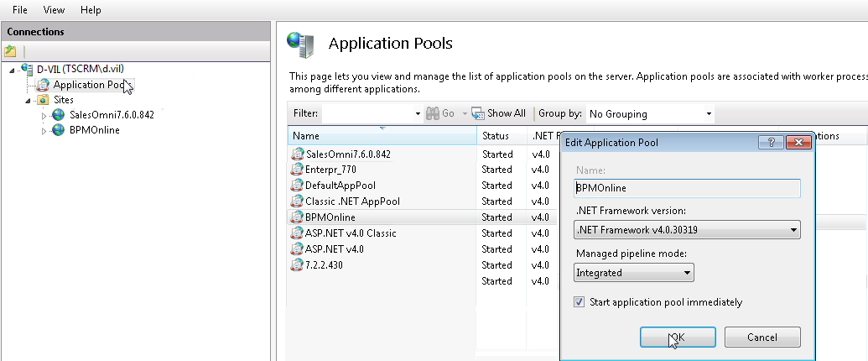The width and height of the screenshot is (868, 361).
Task: Select the ASP.NET v4.0 Classic row name
Action: pos(351,233)
